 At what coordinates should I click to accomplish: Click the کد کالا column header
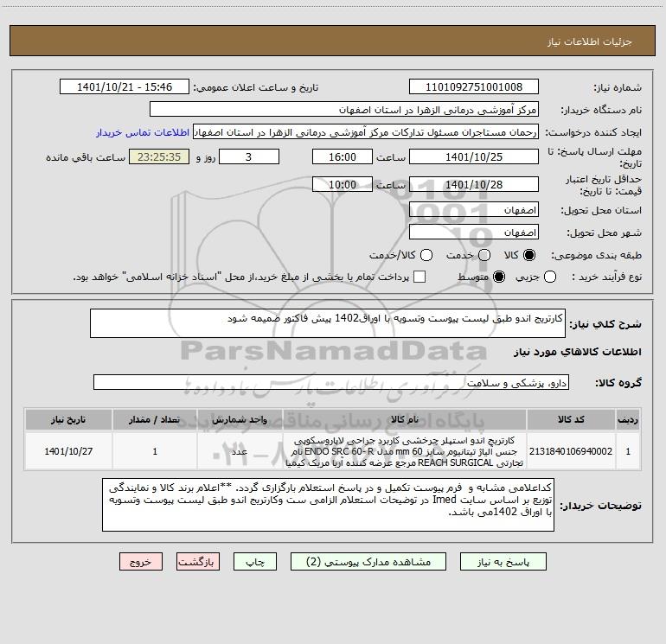tap(571, 419)
